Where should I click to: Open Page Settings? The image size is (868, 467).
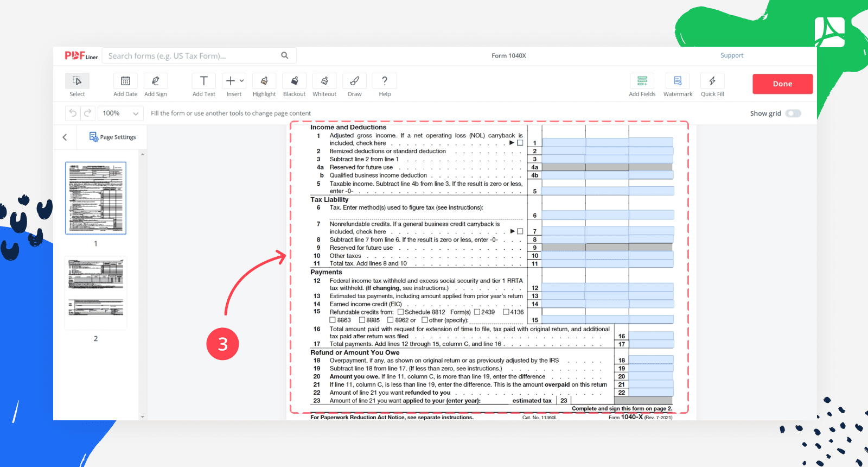[x=112, y=137]
